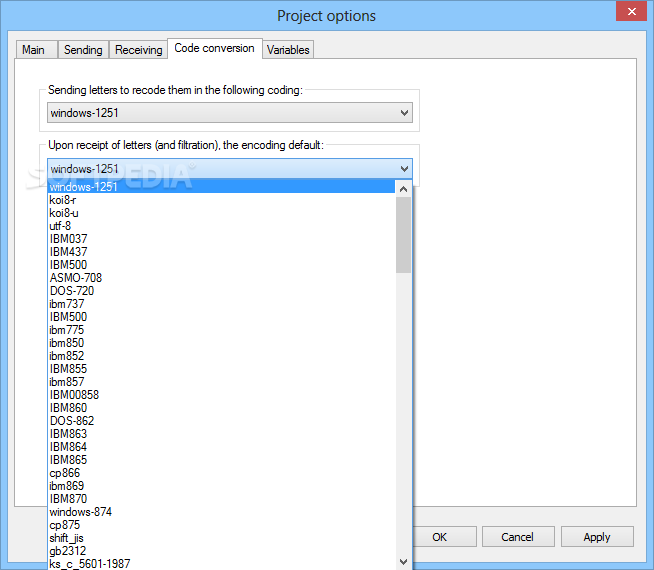Choose shift_jis encoding
Screen dimensions: 654x570
point(221,538)
